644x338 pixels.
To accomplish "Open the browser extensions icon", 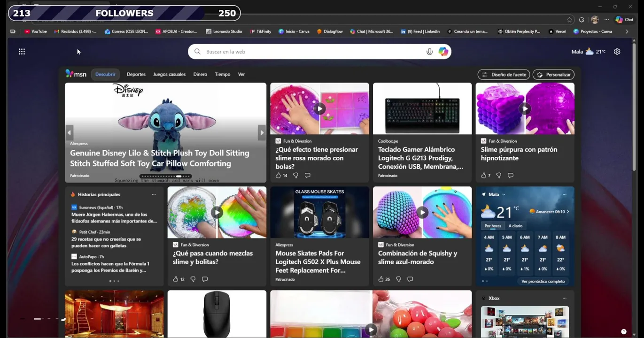I will click(582, 20).
